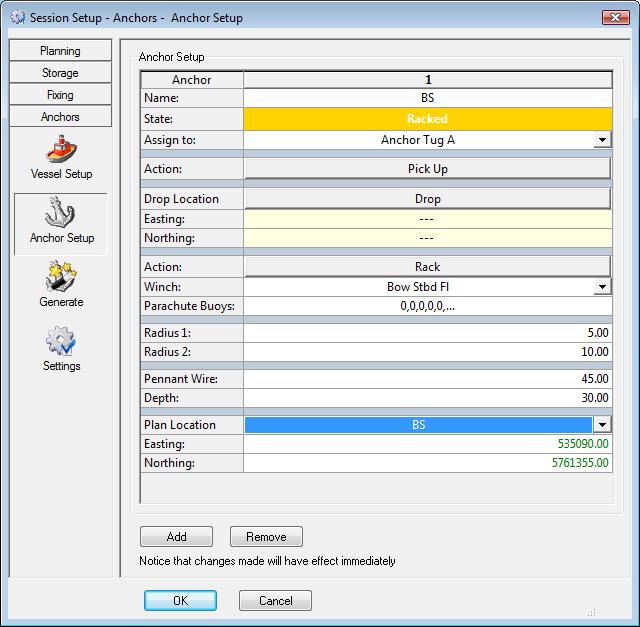Open the Vessel Setup icon
640x627 pixels.
click(61, 152)
